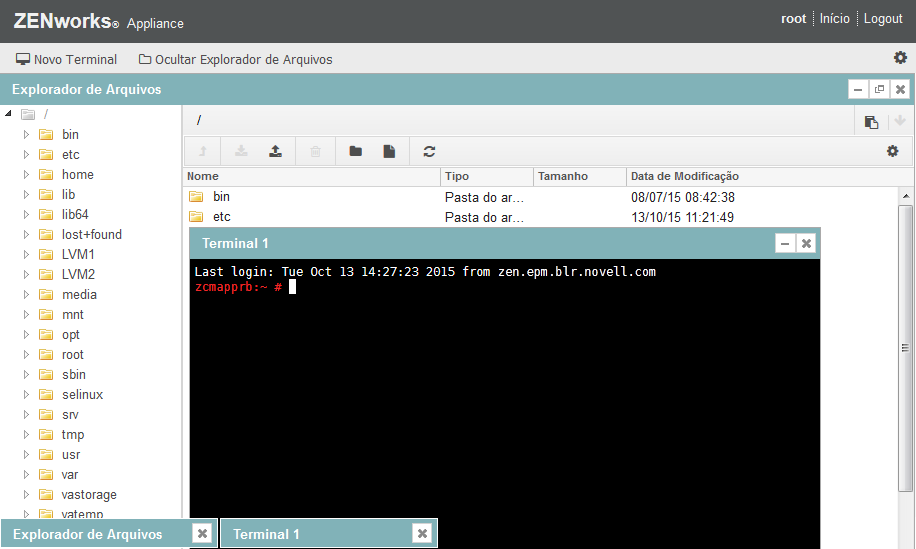916x549 pixels.
Task: Sort by Nome column header
Action: coord(311,176)
